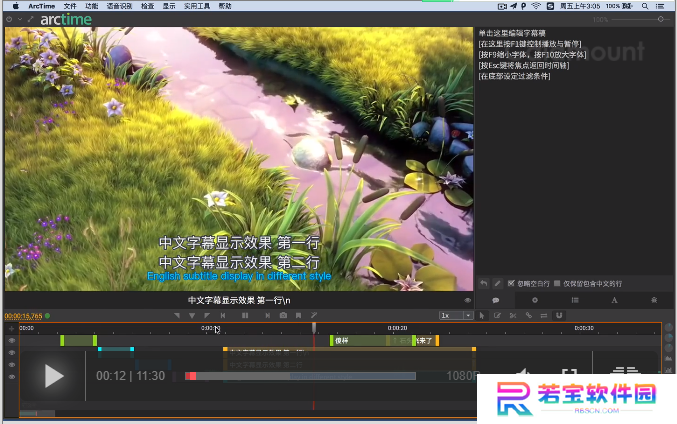Image resolution: width=677 pixels, height=424 pixels.
Task: Click the fullscreen arrows icon near logo
Action: point(30,19)
